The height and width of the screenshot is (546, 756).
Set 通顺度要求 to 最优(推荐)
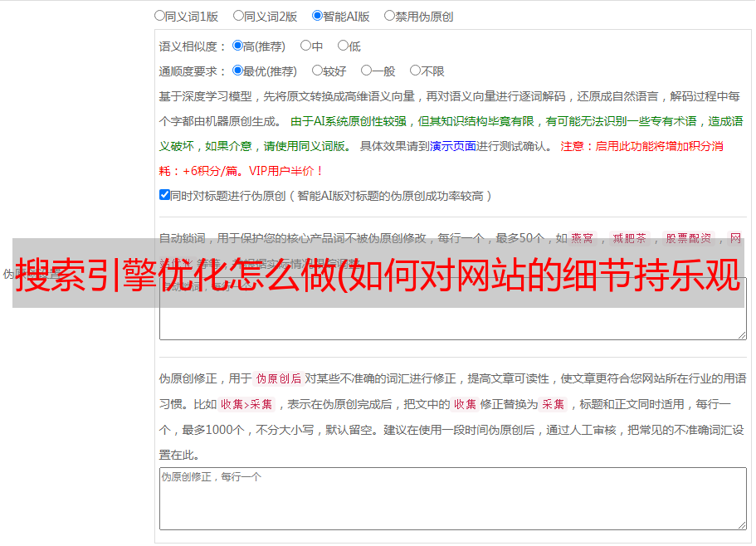237,71
